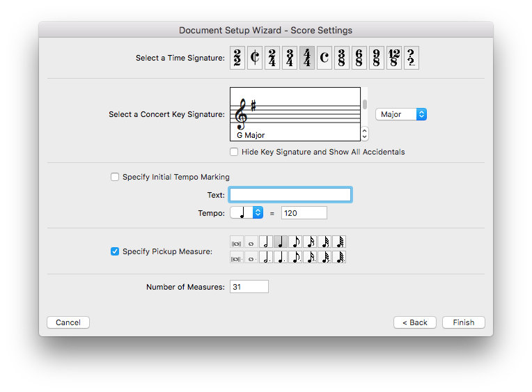532x392 pixels.
Task: Open the tempo note value dropdown
Action: (x=247, y=213)
